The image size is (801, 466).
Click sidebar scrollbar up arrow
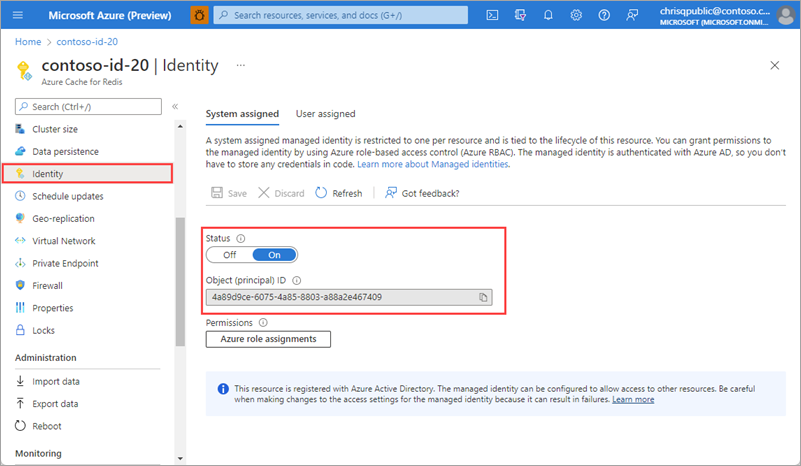click(180, 126)
